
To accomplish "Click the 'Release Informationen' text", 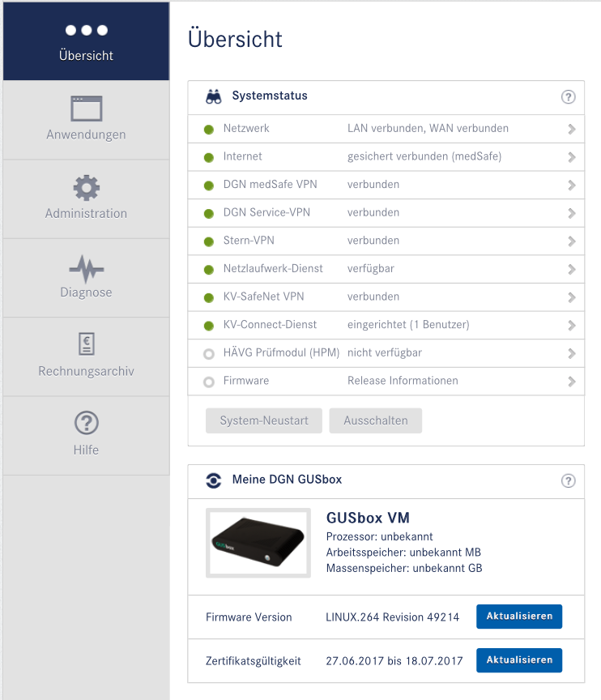I will click(403, 381).
